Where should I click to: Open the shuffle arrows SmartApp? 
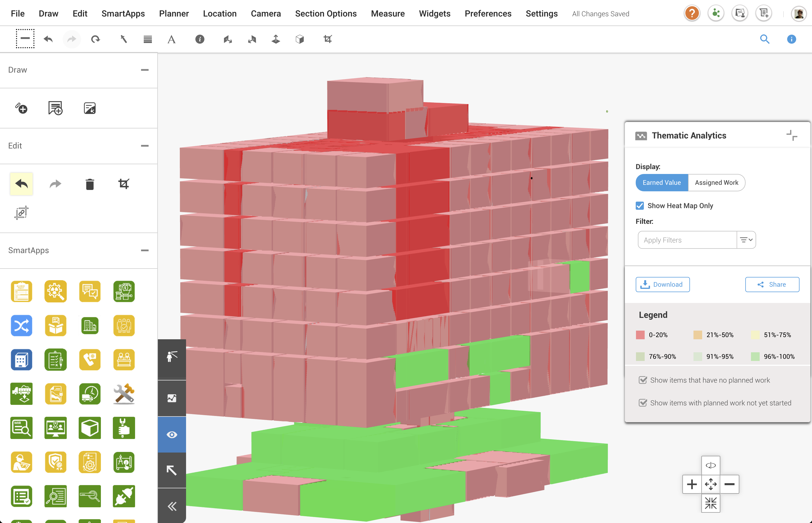[x=21, y=326]
